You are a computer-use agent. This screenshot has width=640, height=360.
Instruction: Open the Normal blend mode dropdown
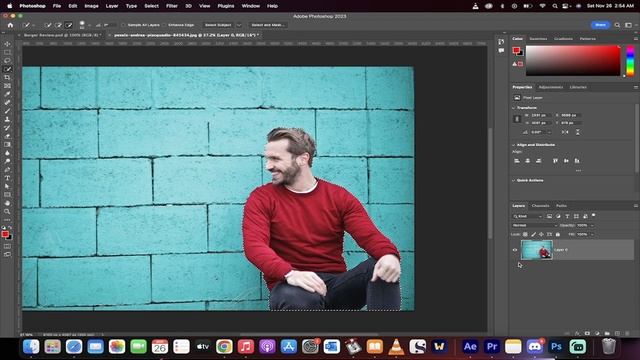(534, 225)
